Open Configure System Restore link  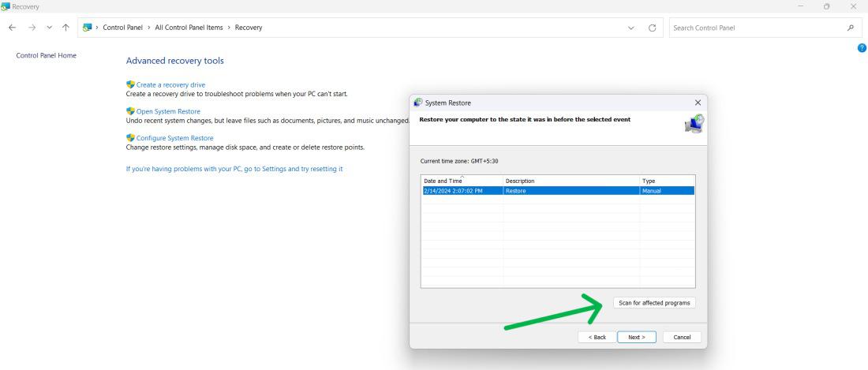coord(174,138)
